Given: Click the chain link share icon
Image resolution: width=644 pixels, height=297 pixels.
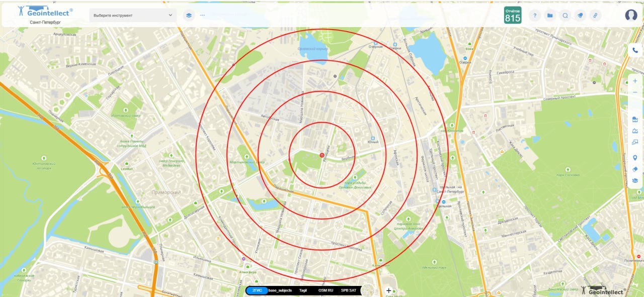Looking at the screenshot, I should [595, 16].
